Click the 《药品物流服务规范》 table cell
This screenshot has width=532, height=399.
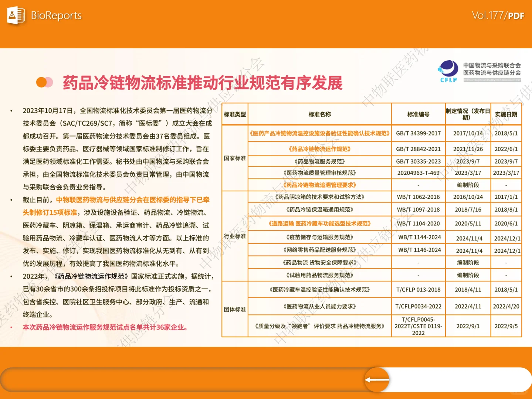click(x=320, y=161)
